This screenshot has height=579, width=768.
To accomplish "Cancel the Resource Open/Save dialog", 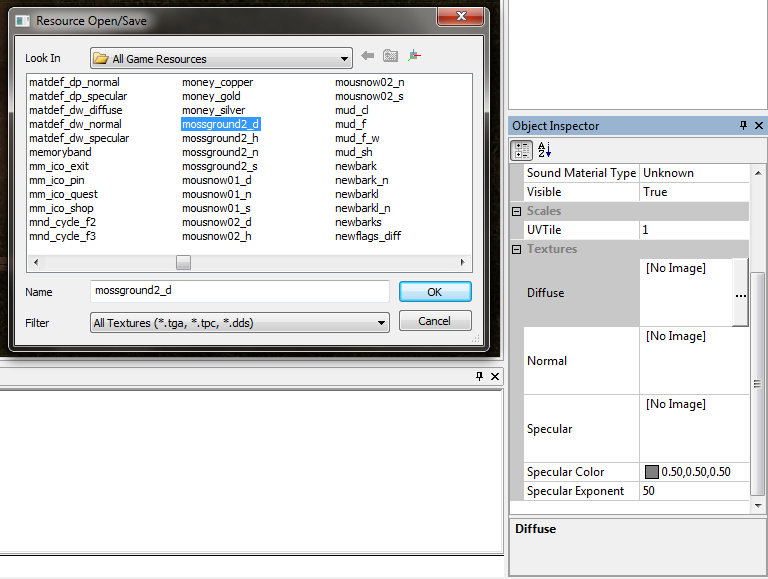I will pyautogui.click(x=435, y=321).
